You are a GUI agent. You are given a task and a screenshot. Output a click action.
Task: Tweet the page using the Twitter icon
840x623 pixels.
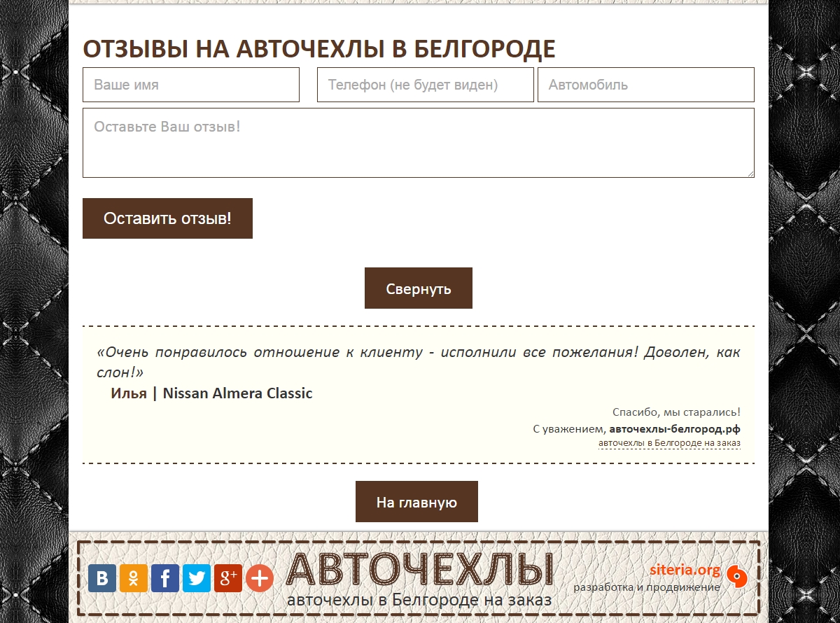(197, 578)
